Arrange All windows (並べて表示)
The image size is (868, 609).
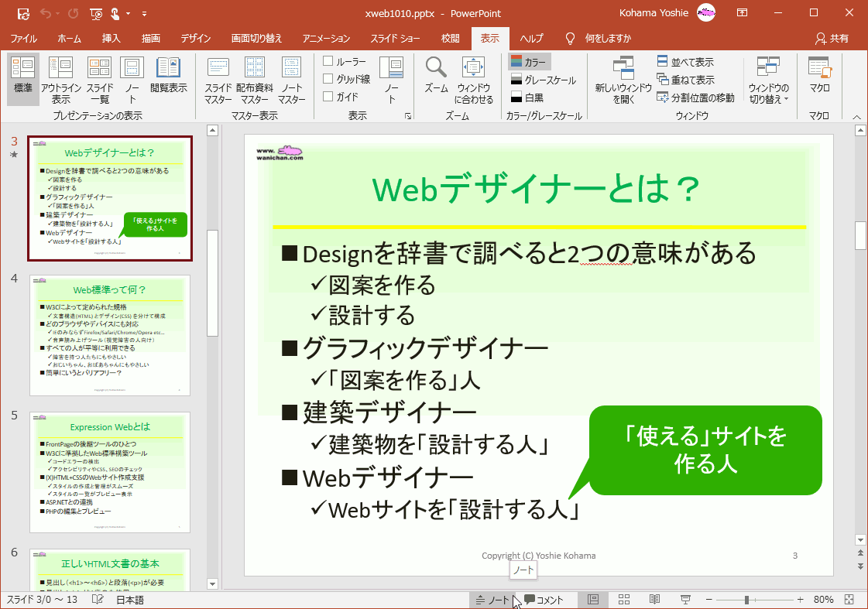[685, 61]
